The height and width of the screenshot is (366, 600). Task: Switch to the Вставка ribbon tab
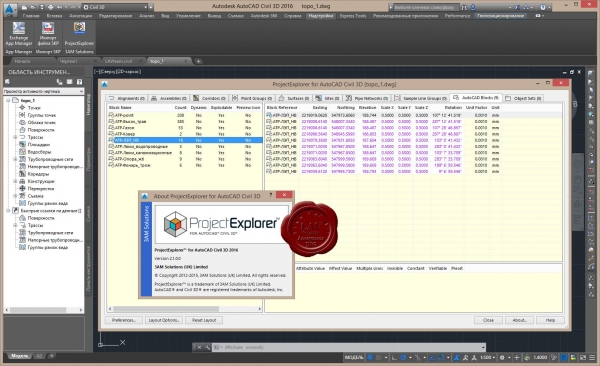(x=54, y=16)
